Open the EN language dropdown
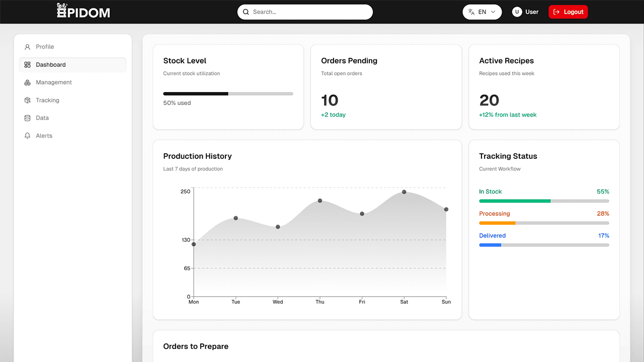Image resolution: width=644 pixels, height=362 pixels. (482, 11)
